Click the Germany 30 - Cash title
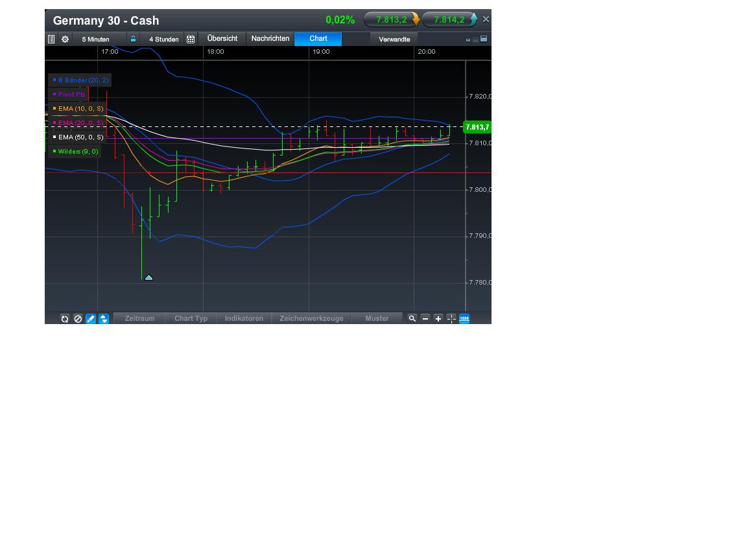Viewport: 747px width, 560px height. click(x=106, y=21)
